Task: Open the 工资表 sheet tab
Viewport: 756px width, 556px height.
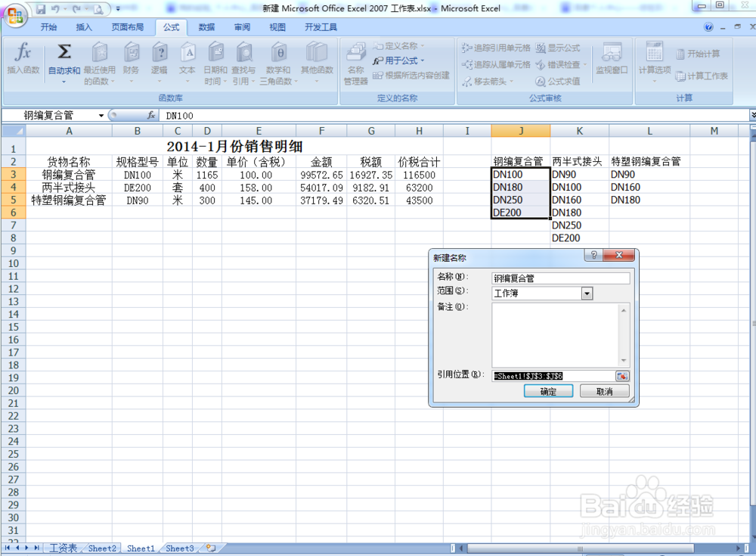Action: pyautogui.click(x=64, y=548)
